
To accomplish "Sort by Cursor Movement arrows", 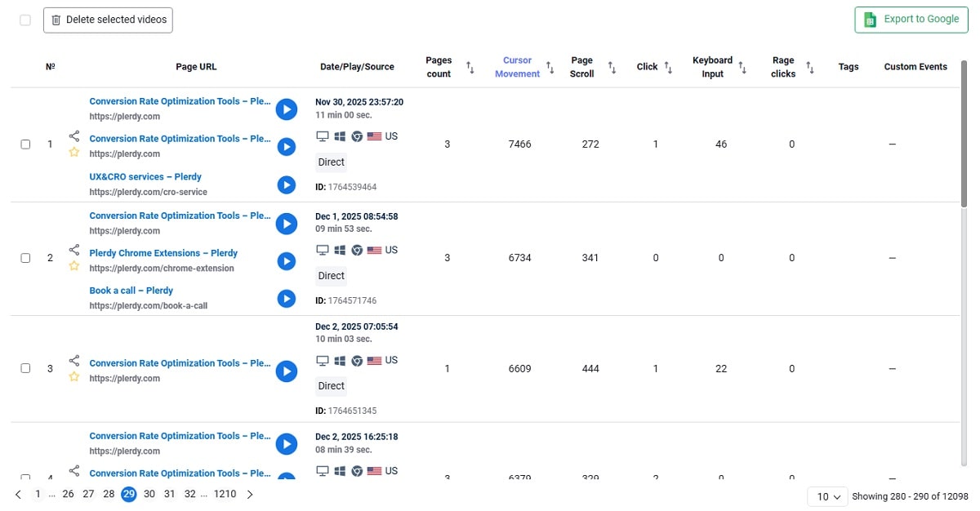I will click(550, 67).
